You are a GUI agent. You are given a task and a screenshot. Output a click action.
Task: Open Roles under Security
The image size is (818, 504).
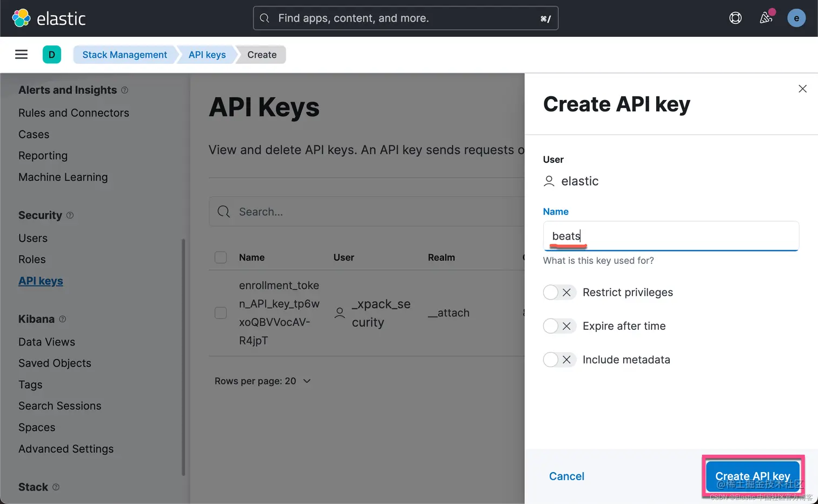[32, 260]
